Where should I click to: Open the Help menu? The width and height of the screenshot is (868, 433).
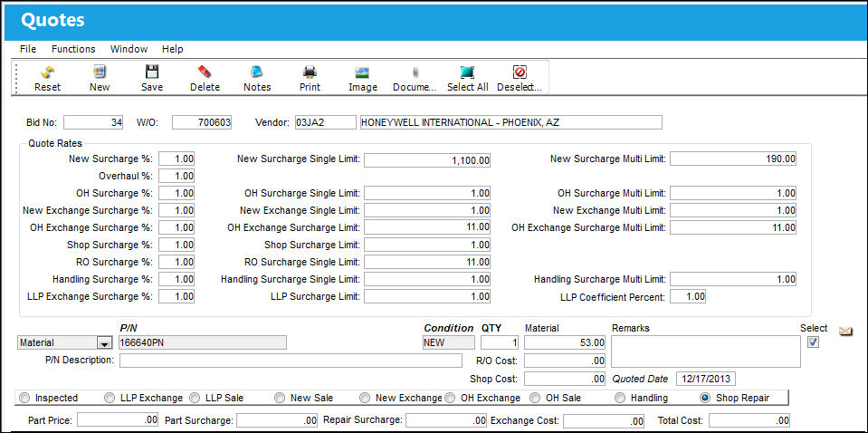point(173,49)
